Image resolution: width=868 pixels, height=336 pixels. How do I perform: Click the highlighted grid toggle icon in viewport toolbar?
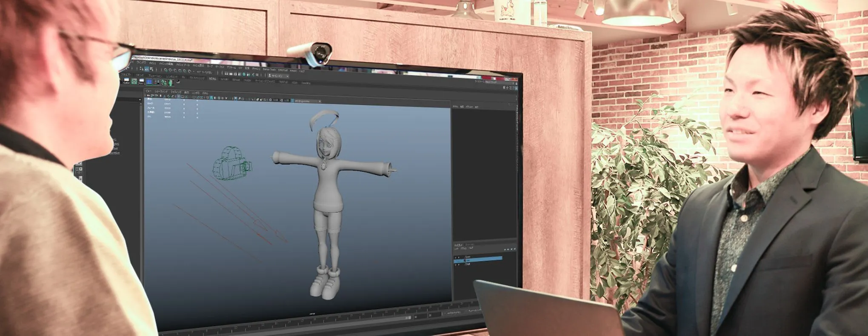tap(178, 96)
